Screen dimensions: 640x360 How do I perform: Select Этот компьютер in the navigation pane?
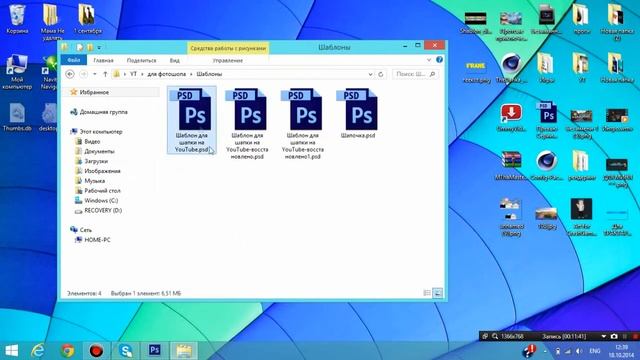click(100, 132)
